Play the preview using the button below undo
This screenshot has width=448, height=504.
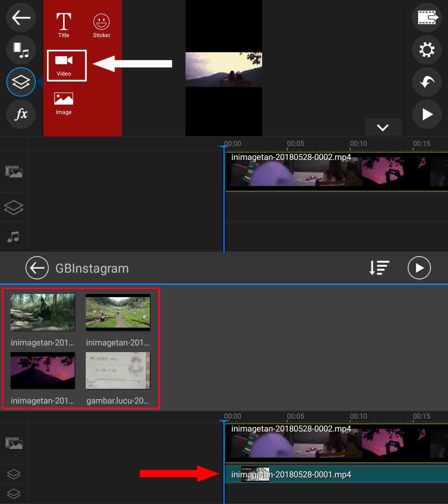tap(427, 114)
